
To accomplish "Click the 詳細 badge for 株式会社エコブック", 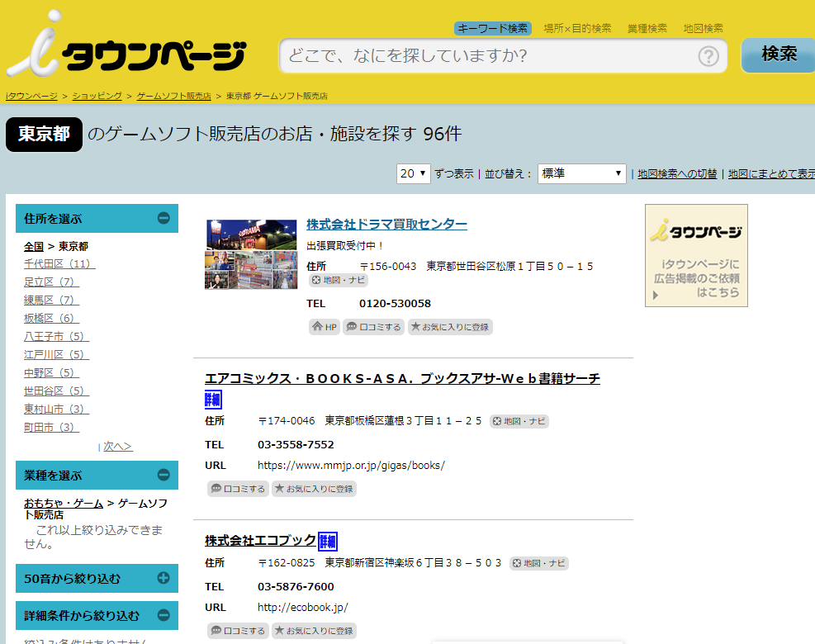I will coord(328,542).
